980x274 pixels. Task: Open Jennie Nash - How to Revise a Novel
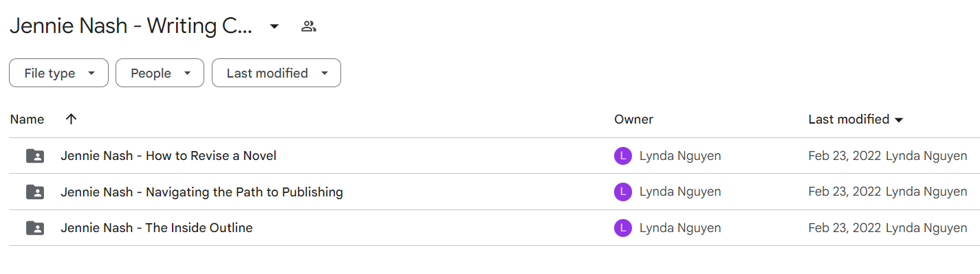coord(168,156)
